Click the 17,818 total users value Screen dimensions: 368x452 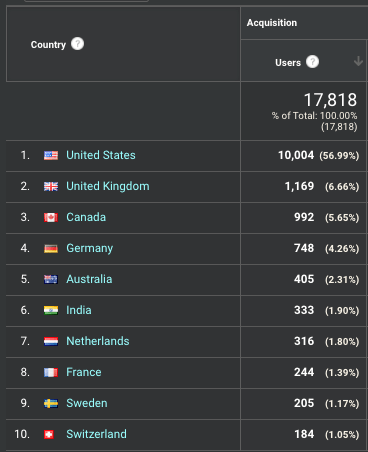(330, 100)
